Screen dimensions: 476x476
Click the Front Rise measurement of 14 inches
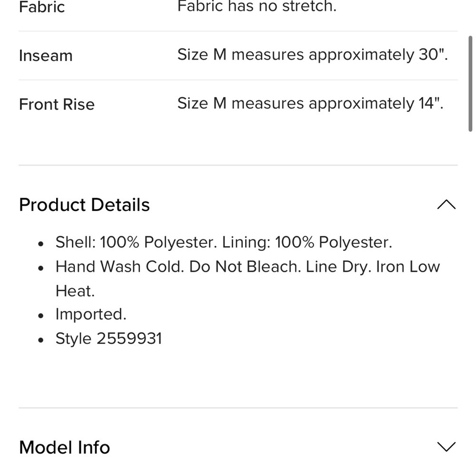click(310, 103)
